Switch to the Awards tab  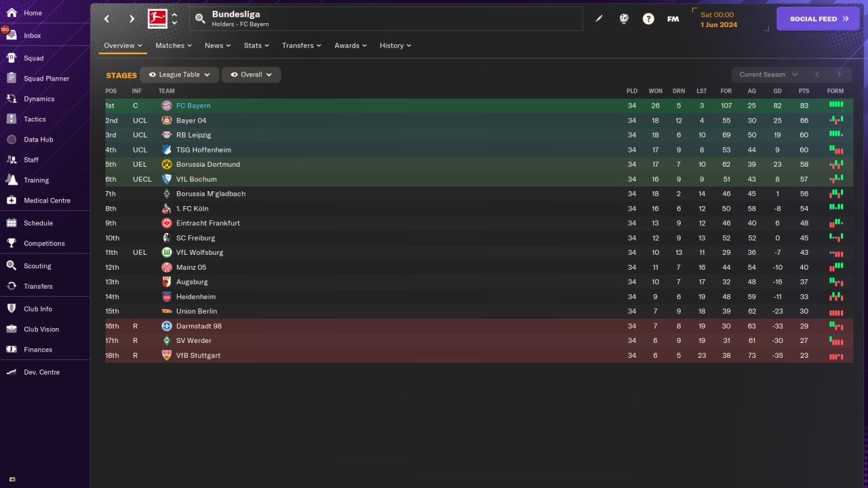pos(351,45)
